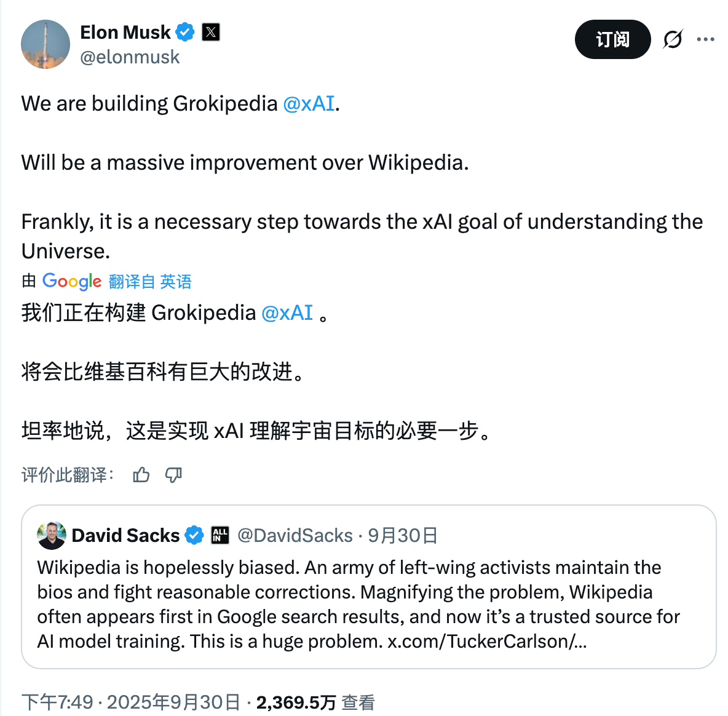The image size is (728, 716).
Task: Click David Sacks' avatar in the quoted post
Action: 52,535
